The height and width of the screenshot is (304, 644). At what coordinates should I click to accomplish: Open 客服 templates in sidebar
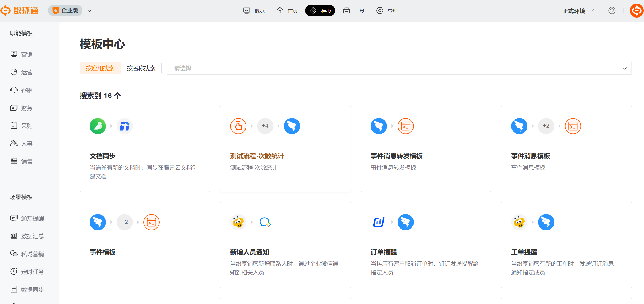tap(22, 90)
